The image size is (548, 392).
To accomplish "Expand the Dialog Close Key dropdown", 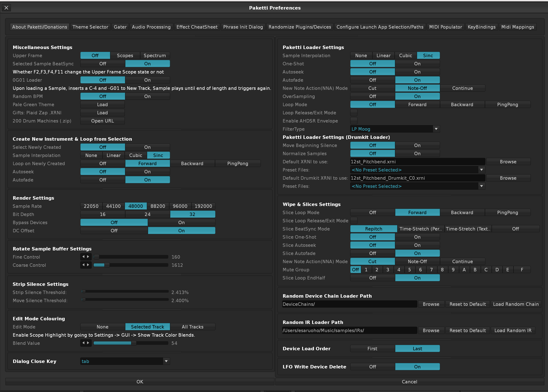I will click(x=166, y=361).
